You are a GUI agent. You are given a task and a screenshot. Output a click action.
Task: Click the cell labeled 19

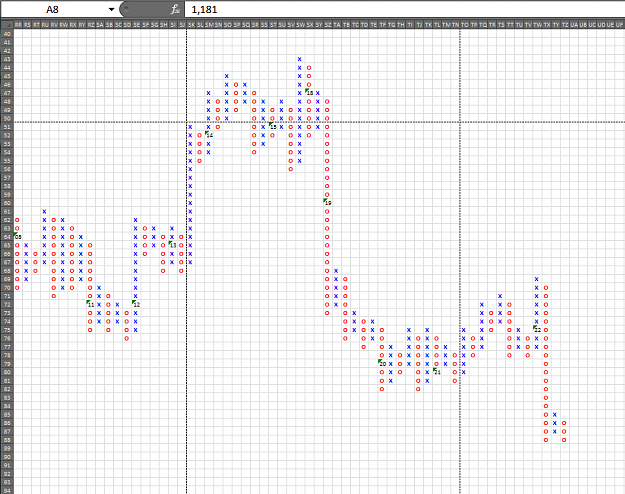pyautogui.click(x=327, y=203)
